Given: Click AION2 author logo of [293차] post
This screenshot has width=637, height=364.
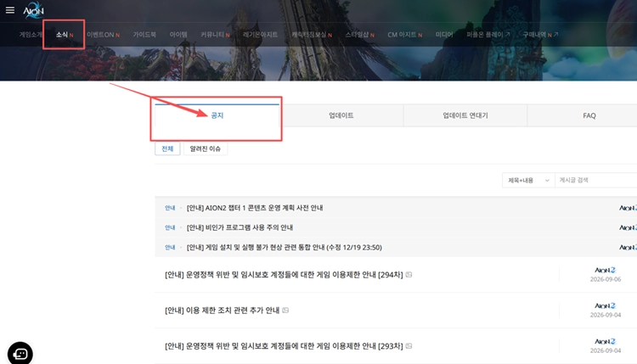Looking at the screenshot, I should click(606, 341).
